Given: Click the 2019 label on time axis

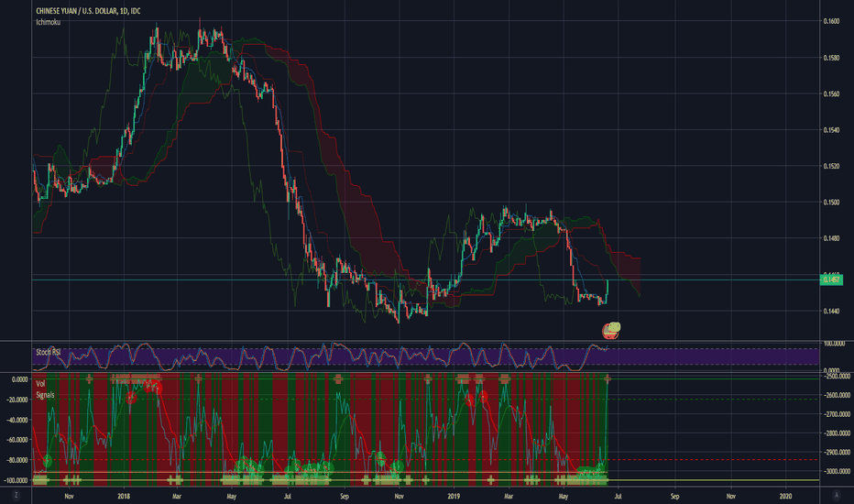Looking at the screenshot, I should click(454, 497).
